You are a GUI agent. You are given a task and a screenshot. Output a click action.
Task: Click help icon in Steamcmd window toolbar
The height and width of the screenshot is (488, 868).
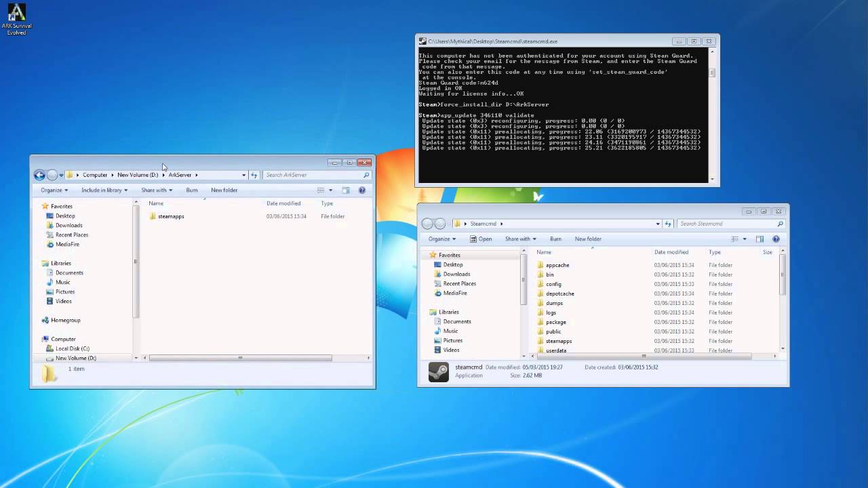pos(776,239)
